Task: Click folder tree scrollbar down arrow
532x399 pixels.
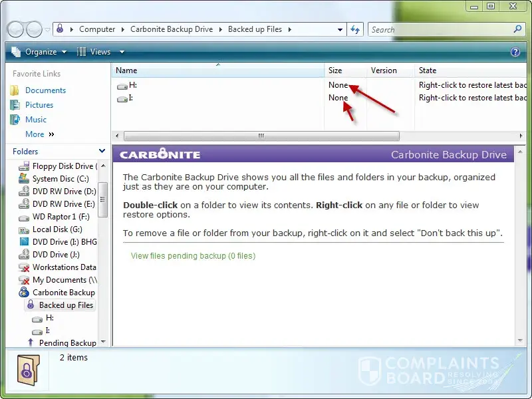Action: tap(103, 342)
